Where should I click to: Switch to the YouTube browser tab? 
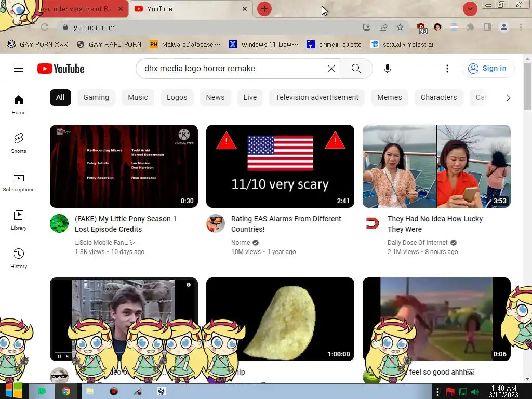coord(190,9)
